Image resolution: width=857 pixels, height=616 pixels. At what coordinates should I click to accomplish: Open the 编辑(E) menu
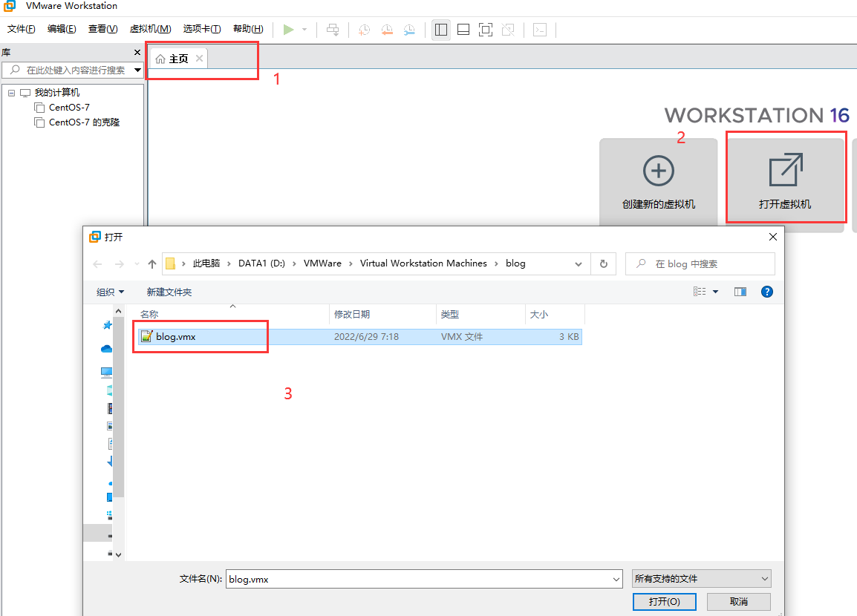pos(62,29)
